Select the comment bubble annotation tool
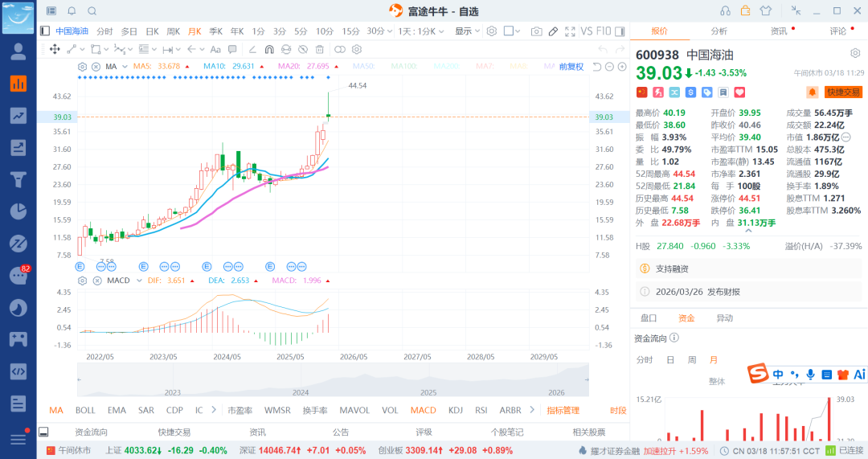868x459 pixels. click(x=232, y=49)
